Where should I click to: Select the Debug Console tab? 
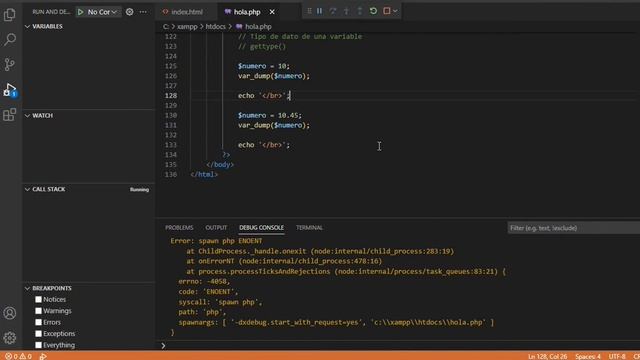coord(261,227)
